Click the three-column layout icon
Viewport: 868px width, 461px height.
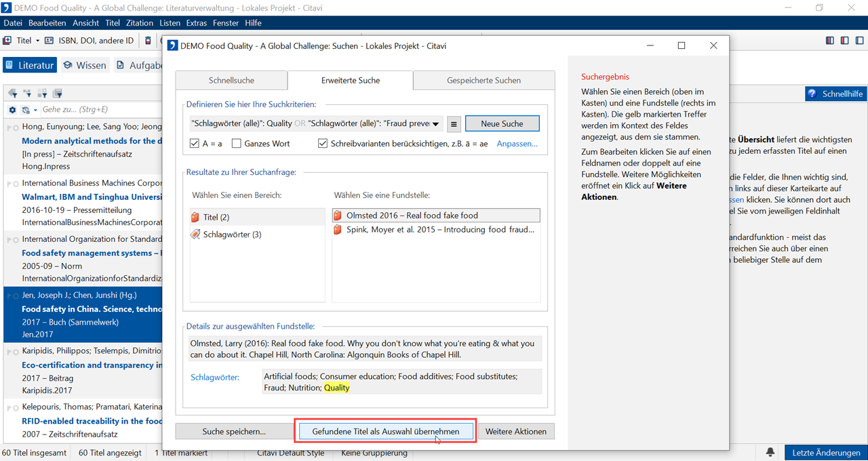click(830, 41)
